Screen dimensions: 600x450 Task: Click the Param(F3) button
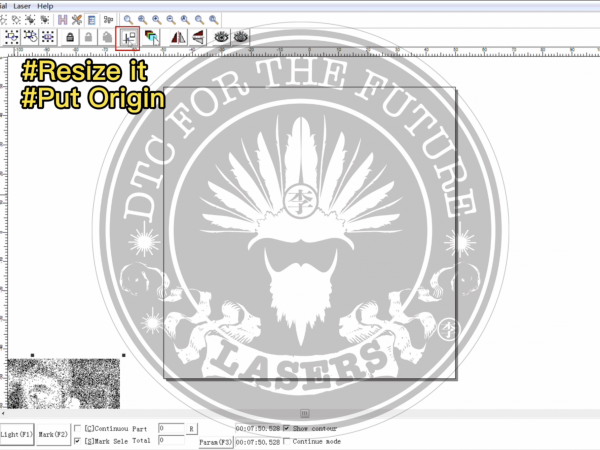[216, 442]
